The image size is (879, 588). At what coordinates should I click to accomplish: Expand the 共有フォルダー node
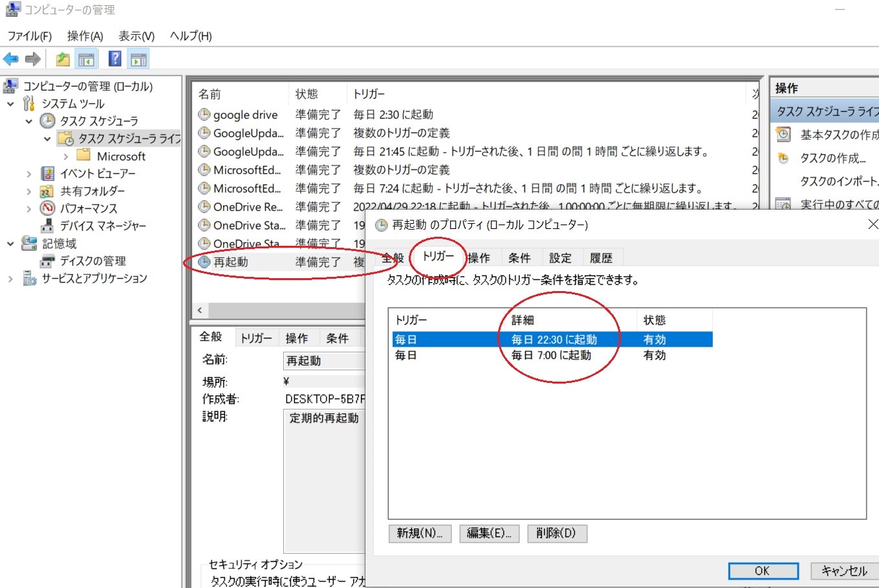[28, 191]
